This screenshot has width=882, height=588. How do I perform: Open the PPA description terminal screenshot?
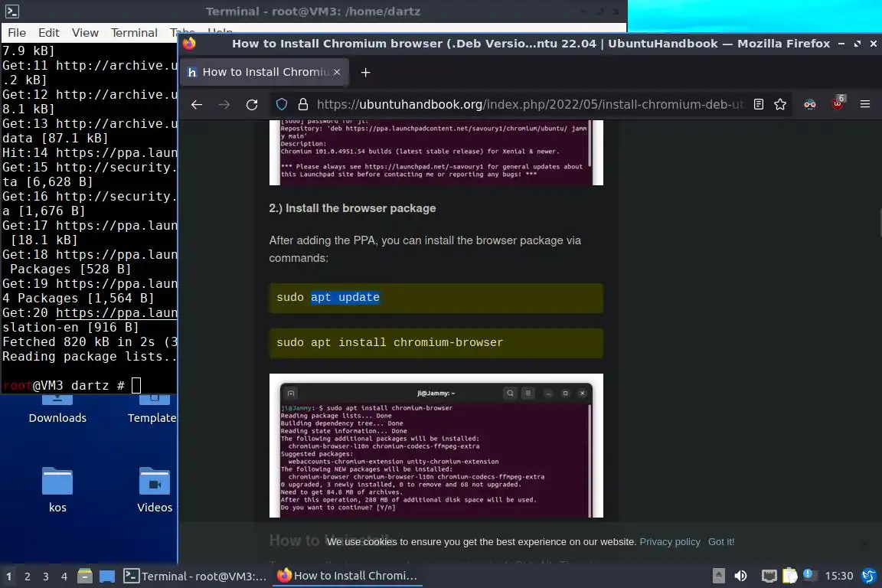click(436, 152)
